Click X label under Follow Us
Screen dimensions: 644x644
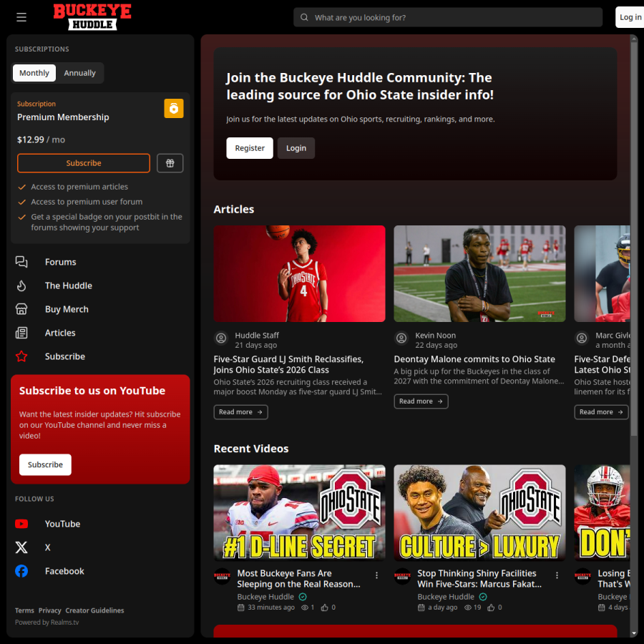48,547
